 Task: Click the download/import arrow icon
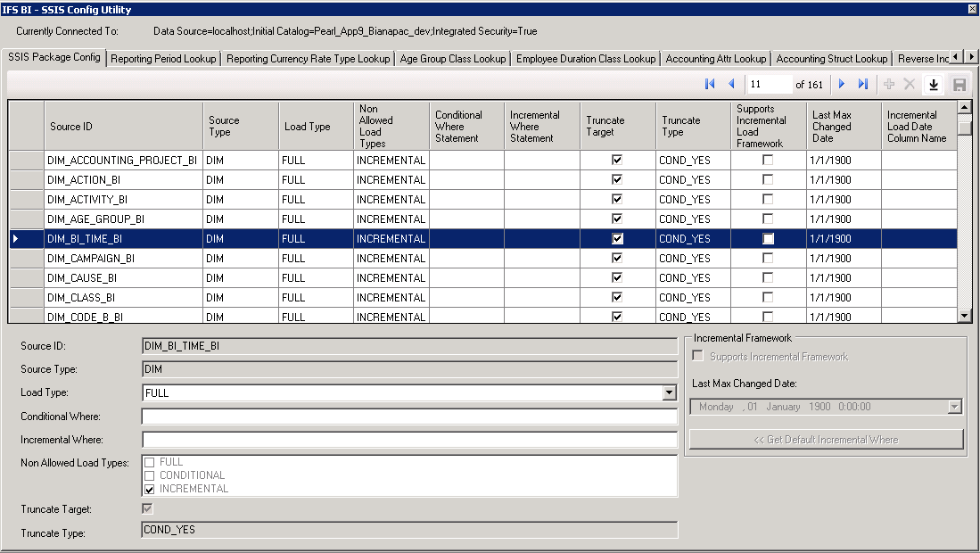point(934,85)
